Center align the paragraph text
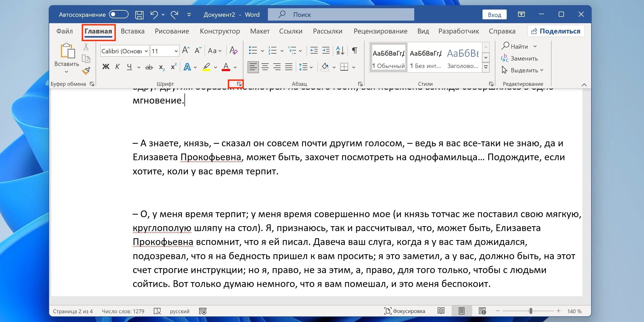The image size is (644, 322). (265, 67)
